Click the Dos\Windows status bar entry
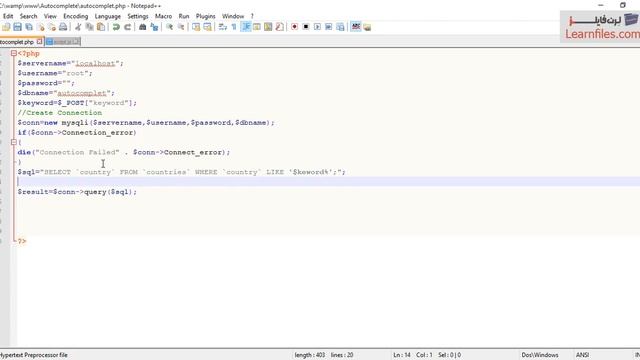 (x=540, y=355)
